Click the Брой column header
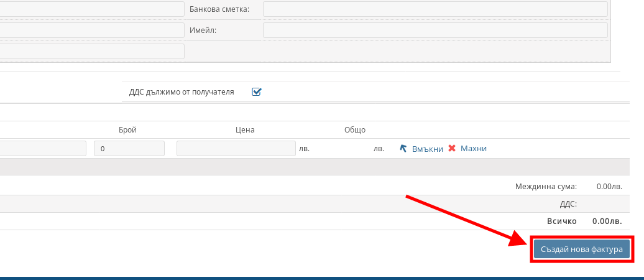 coord(127,130)
